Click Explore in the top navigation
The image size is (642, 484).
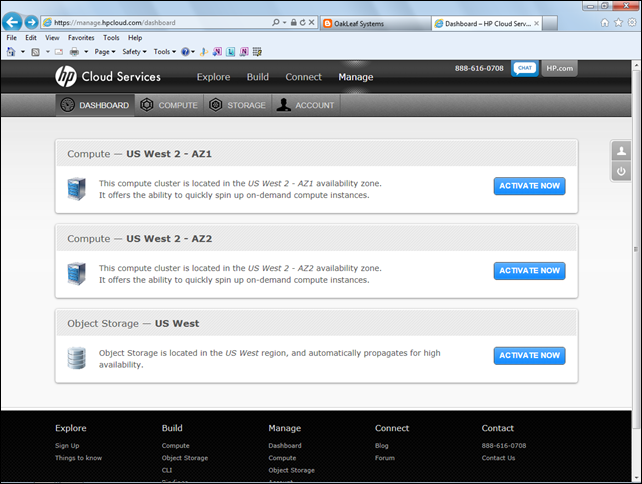[213, 77]
